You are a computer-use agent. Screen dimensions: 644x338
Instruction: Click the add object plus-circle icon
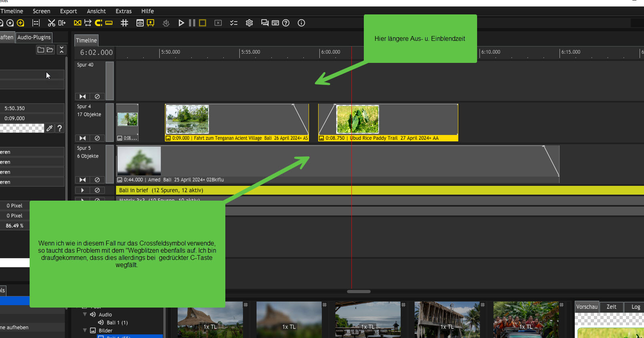[x=20, y=23]
